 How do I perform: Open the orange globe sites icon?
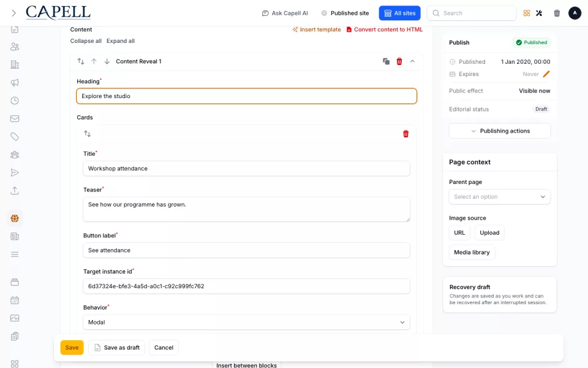(x=15, y=218)
